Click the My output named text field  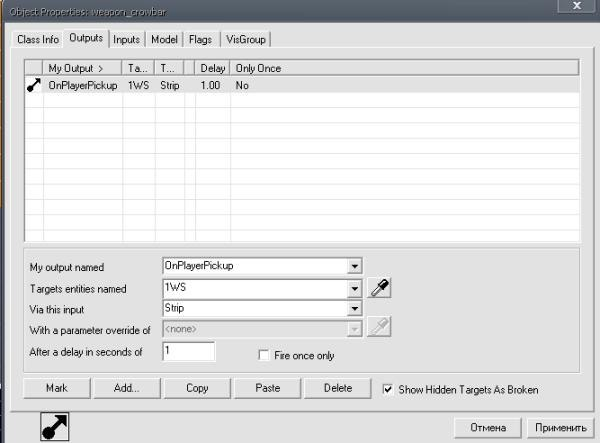[255, 266]
